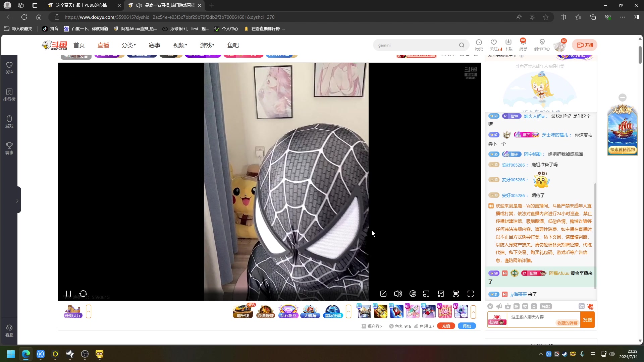Expand the arrow beside 任务大厅
Image resolution: width=644 pixels, height=362 pixels.
(89, 311)
